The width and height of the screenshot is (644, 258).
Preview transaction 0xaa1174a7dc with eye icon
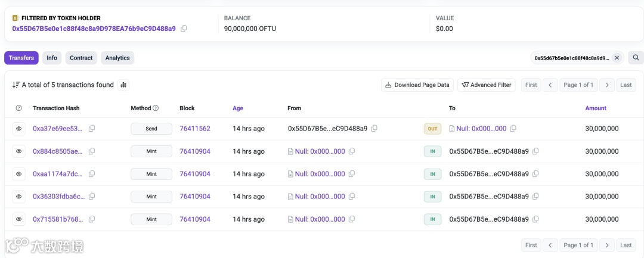pyautogui.click(x=18, y=174)
